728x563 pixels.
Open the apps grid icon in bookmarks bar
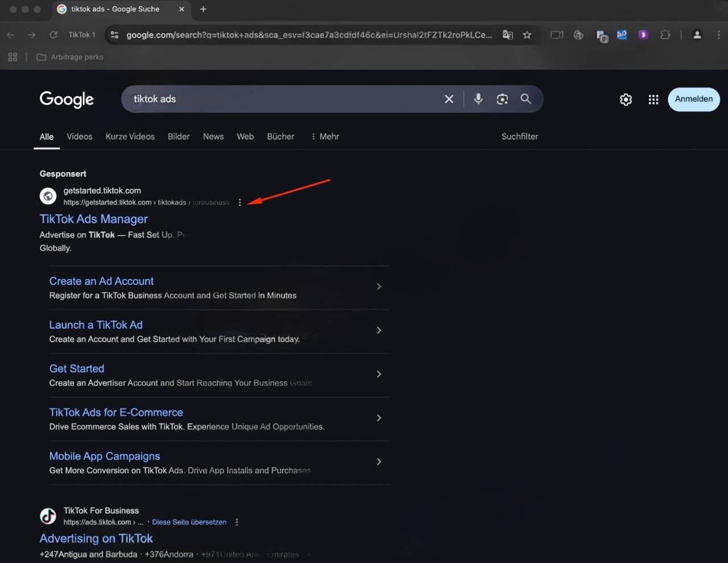pos(13,57)
